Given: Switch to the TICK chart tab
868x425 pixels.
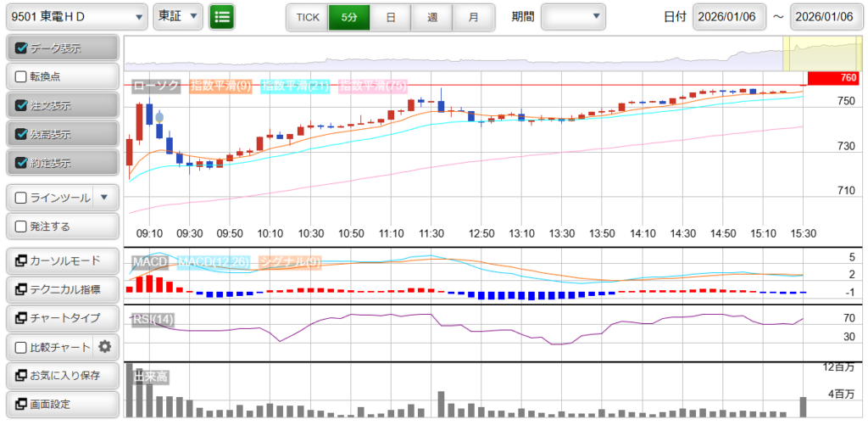Looking at the screenshot, I should tap(308, 16).
